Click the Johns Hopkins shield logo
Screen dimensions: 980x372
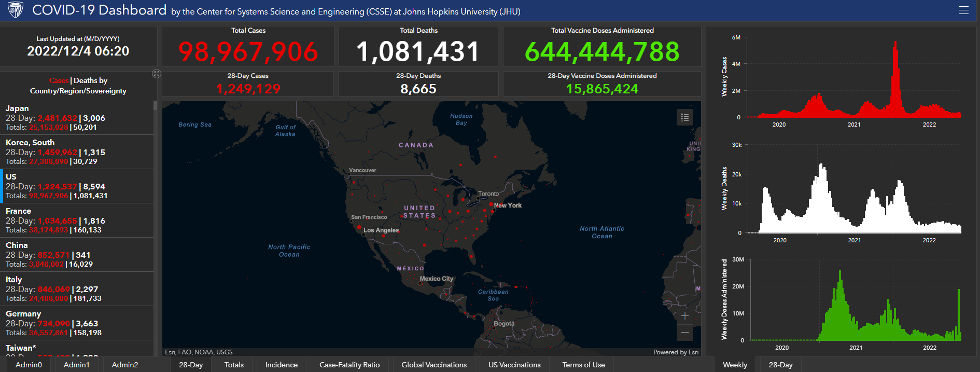point(16,10)
